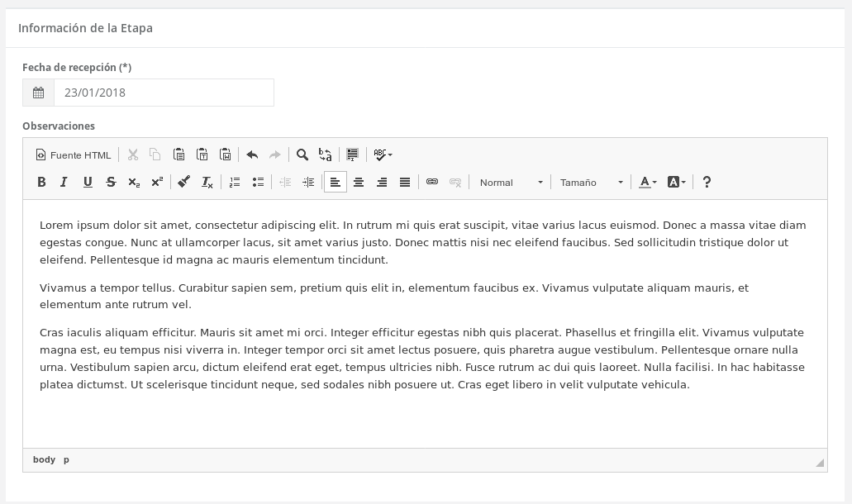852x504 pixels.
Task: Open Find with the magnifier icon
Action: (302, 155)
